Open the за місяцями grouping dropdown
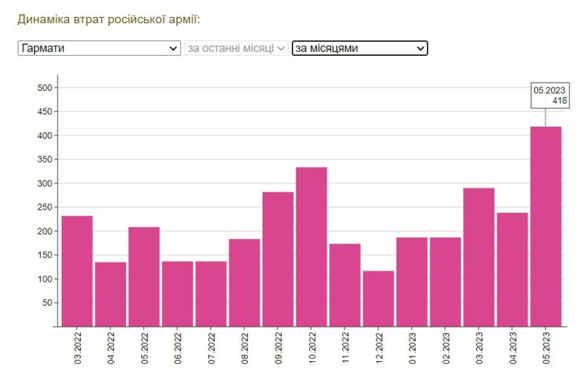This screenshot has width=588, height=388. [x=360, y=48]
